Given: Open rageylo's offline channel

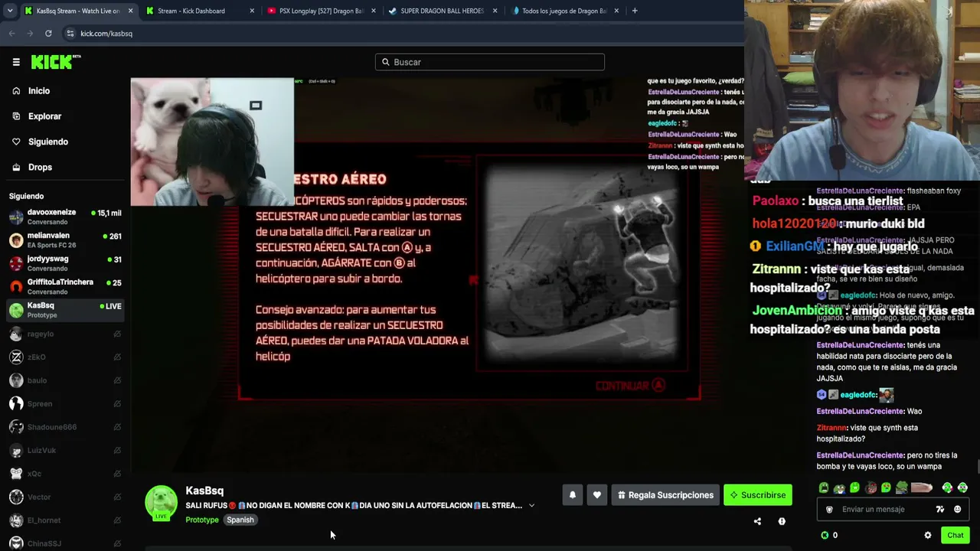Looking at the screenshot, I should pyautogui.click(x=65, y=334).
